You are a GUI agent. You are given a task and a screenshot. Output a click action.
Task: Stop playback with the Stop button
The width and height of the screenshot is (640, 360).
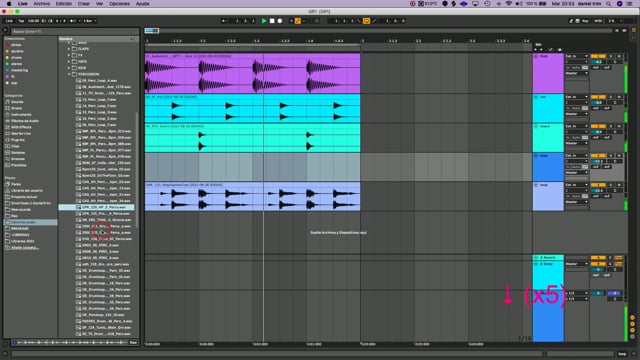pyautogui.click(x=272, y=21)
